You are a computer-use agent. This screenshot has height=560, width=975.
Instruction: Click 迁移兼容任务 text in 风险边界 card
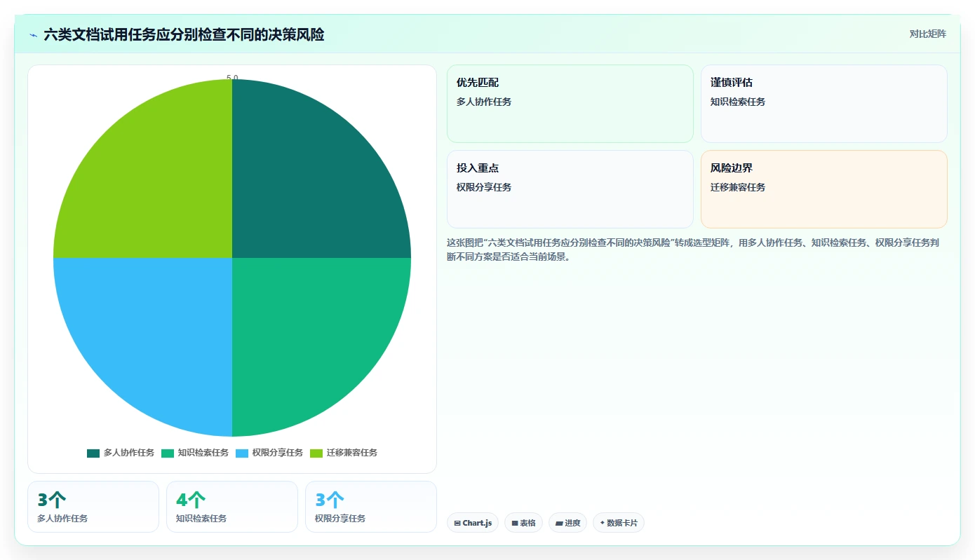click(738, 187)
